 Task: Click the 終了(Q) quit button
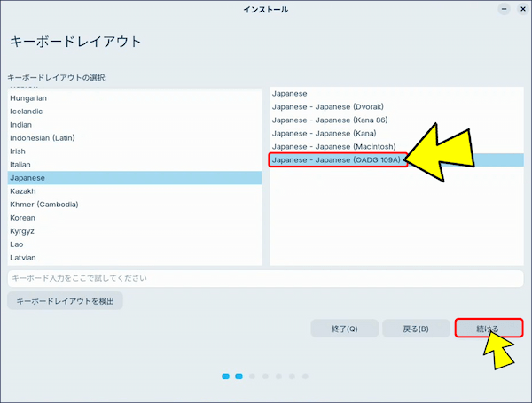coord(344,329)
